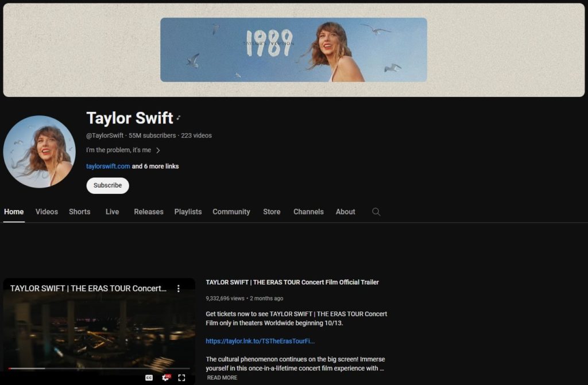Click Taylor Swift's round profile avatar

click(x=39, y=151)
